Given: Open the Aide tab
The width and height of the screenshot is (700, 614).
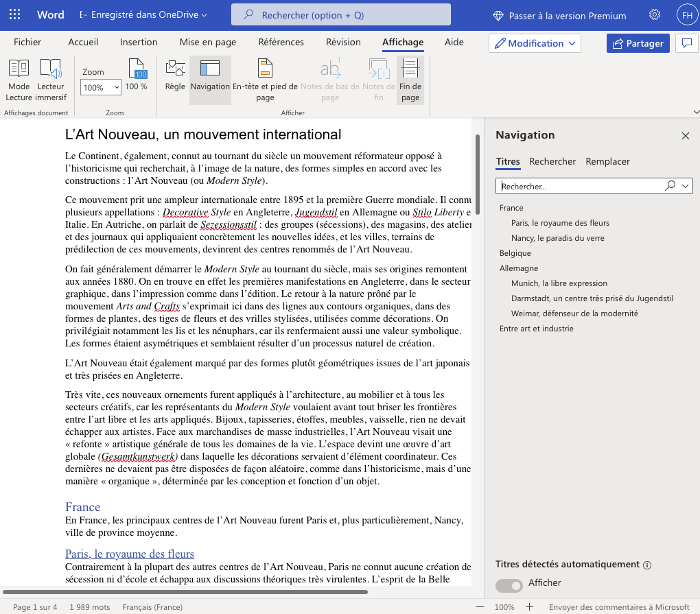Looking at the screenshot, I should [454, 42].
